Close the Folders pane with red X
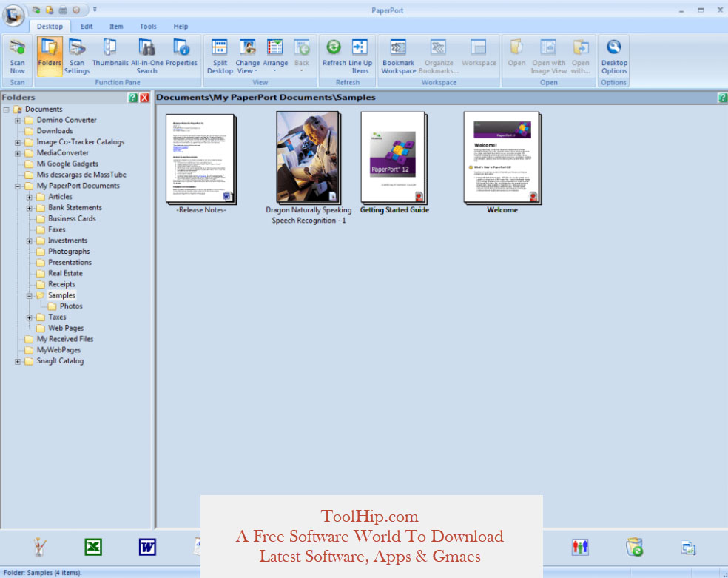This screenshot has width=728, height=578. (145, 98)
